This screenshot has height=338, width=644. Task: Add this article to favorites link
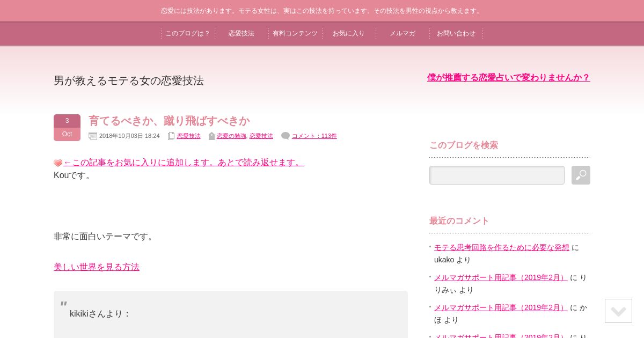tap(184, 162)
